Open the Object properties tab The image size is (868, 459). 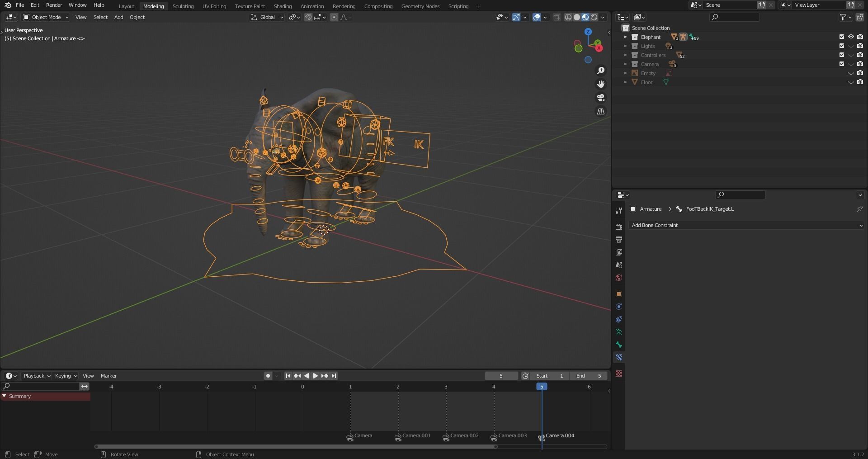(619, 294)
